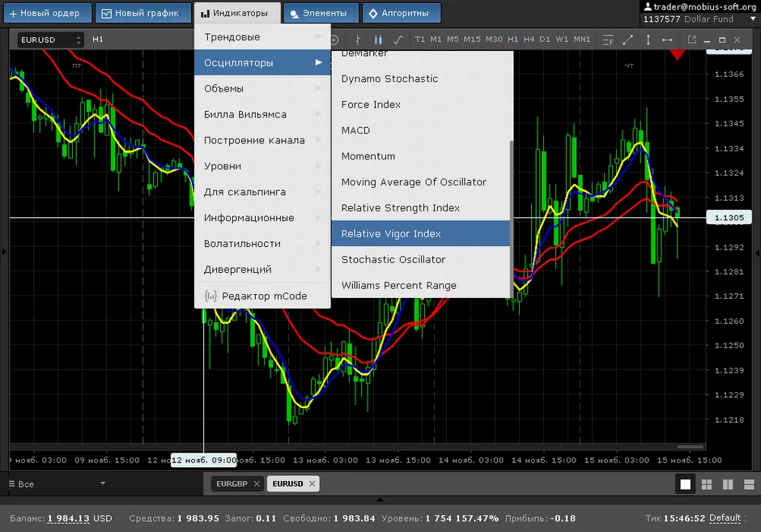Select the H1 timeframe
761x532 pixels.
(x=512, y=40)
